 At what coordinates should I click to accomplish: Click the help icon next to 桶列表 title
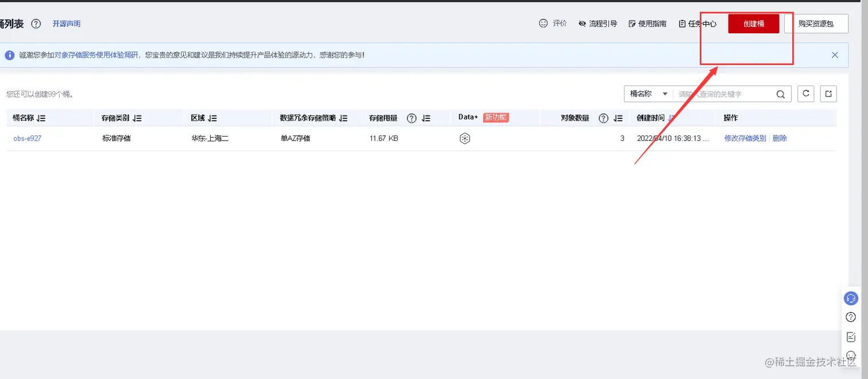(x=36, y=24)
